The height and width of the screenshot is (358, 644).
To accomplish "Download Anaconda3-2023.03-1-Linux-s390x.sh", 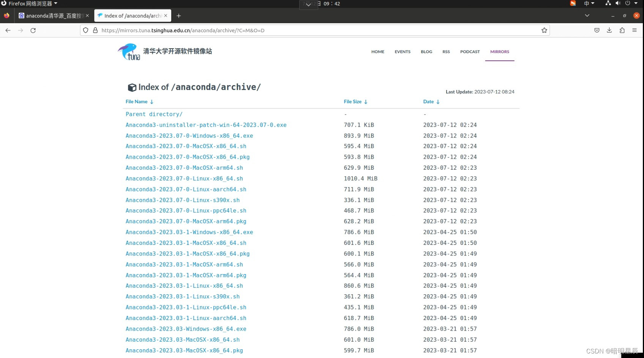I will (x=183, y=296).
